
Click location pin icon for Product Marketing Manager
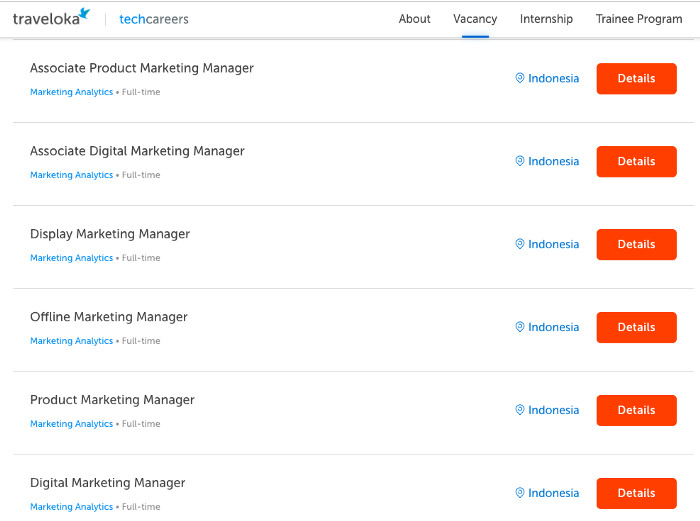[x=520, y=410]
